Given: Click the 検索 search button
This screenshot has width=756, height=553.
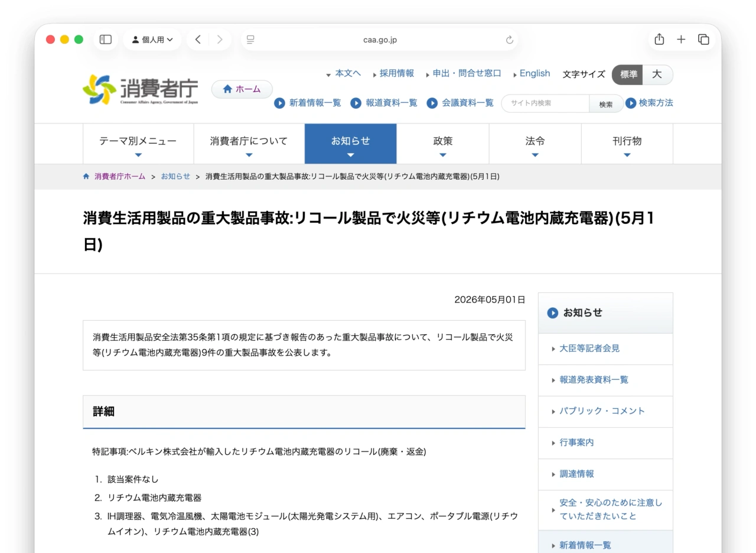Looking at the screenshot, I should tap(606, 104).
